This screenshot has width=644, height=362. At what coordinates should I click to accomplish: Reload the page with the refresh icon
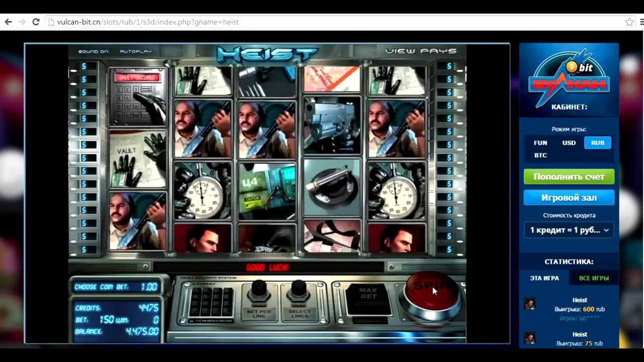pos(36,22)
